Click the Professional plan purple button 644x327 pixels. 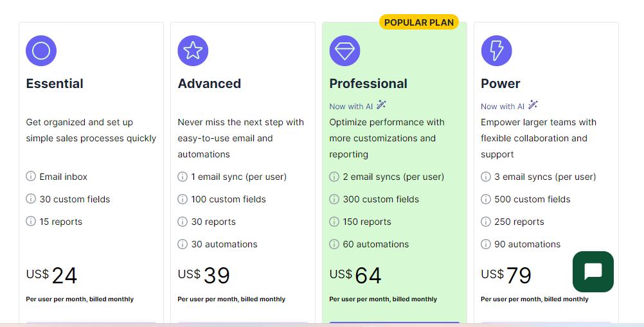click(x=394, y=324)
